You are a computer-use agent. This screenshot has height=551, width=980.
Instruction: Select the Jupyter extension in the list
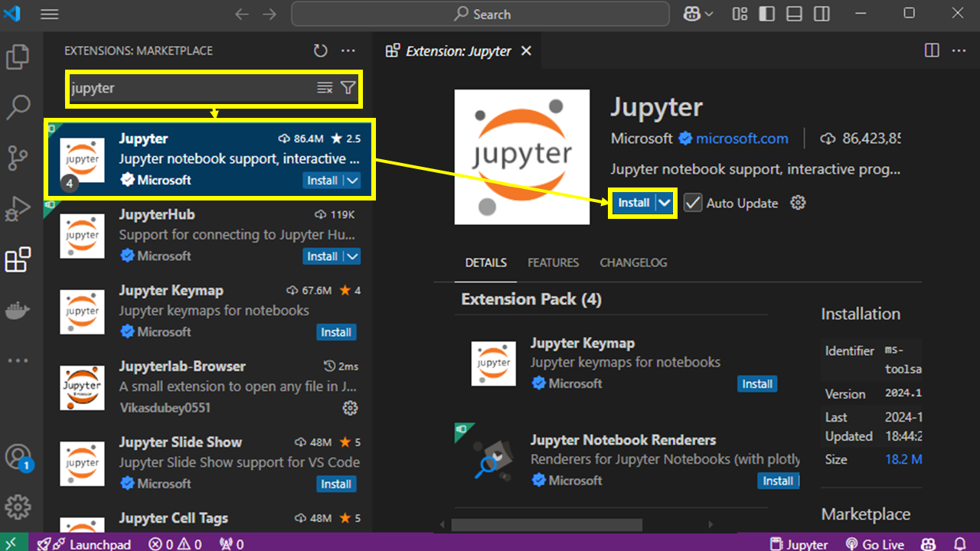click(209, 159)
